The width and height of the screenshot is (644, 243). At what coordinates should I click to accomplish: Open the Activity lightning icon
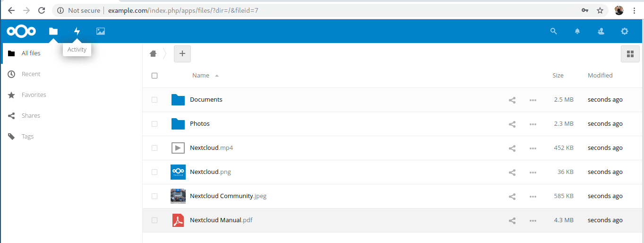pos(77,31)
